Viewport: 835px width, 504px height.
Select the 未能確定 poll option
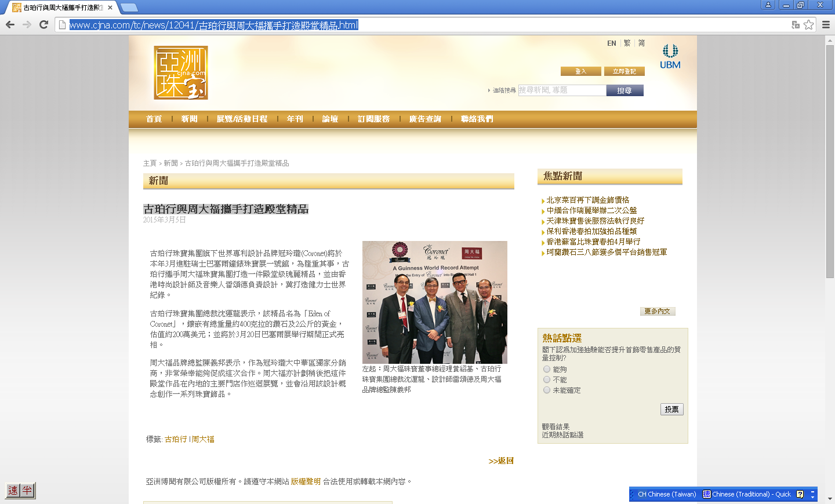click(x=547, y=390)
